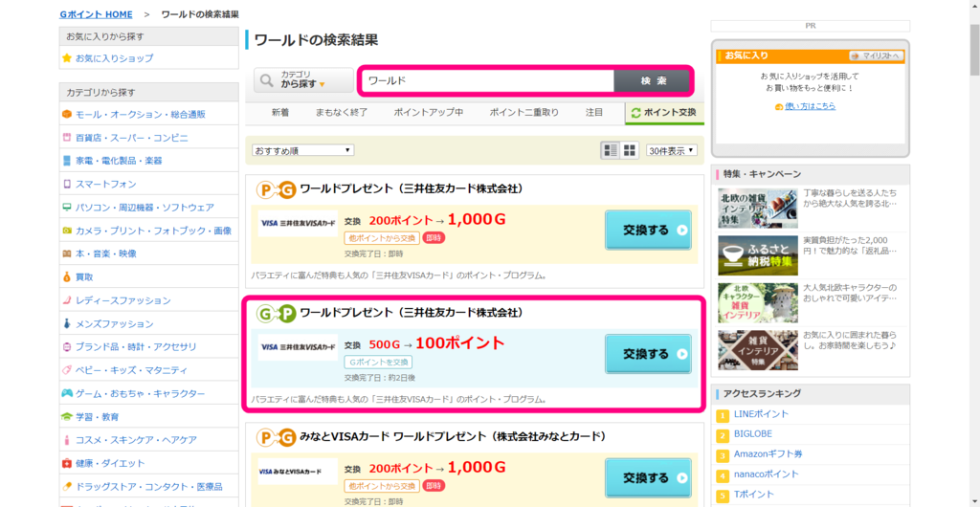The width and height of the screenshot is (980, 507).
Task: Click 交換する for 200ポイント→1,000G 三井住友
Action: pos(648,230)
